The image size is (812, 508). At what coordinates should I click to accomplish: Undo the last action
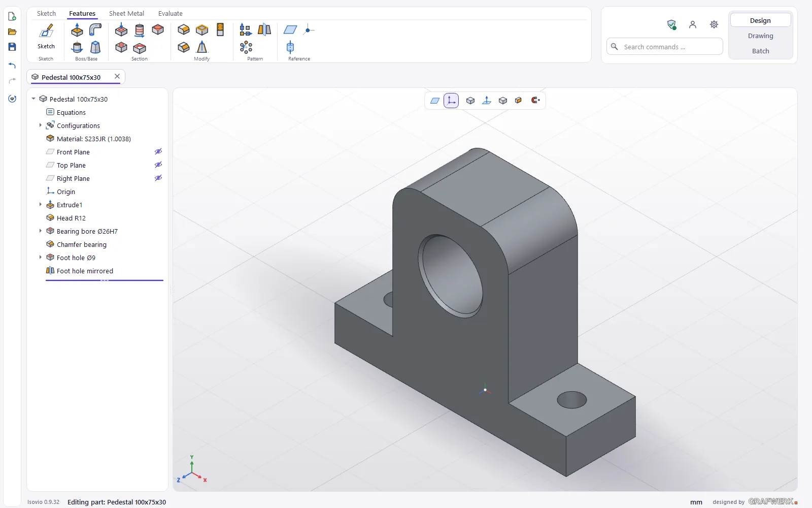(12, 66)
